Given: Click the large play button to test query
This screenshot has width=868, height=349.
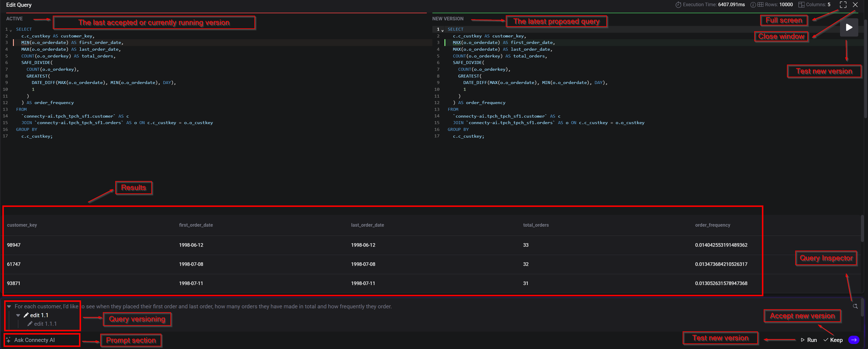Looking at the screenshot, I should point(849,27).
